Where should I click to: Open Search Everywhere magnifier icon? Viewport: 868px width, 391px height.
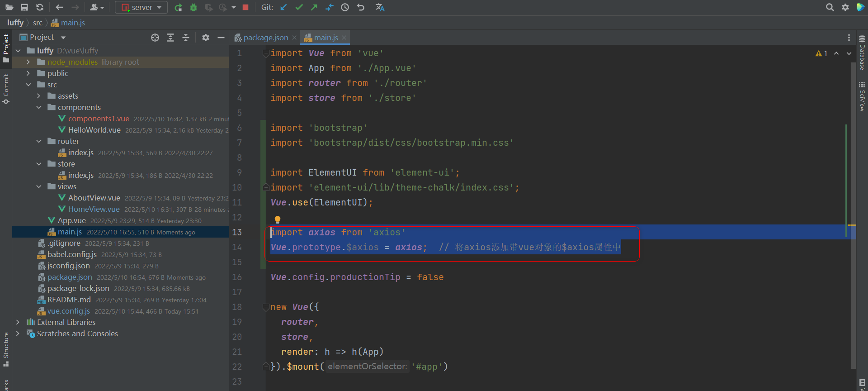[830, 7]
